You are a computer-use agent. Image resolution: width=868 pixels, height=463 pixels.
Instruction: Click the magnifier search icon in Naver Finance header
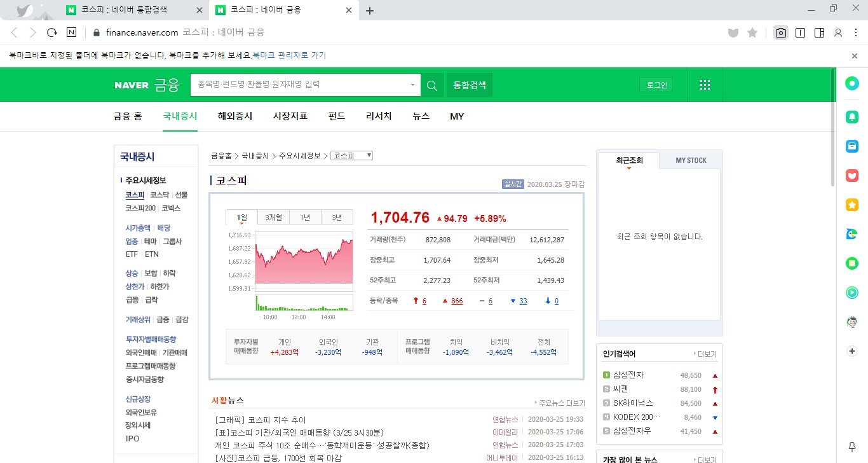[x=432, y=85]
